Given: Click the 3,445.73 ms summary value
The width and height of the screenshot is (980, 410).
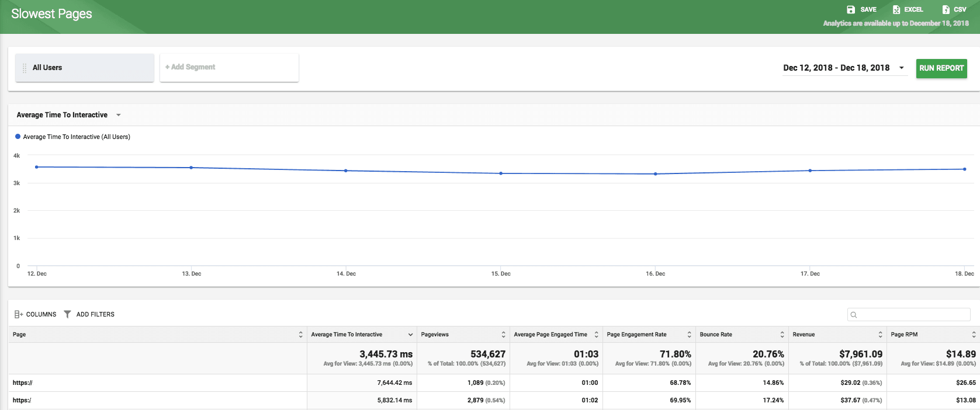Looking at the screenshot, I should point(386,354).
